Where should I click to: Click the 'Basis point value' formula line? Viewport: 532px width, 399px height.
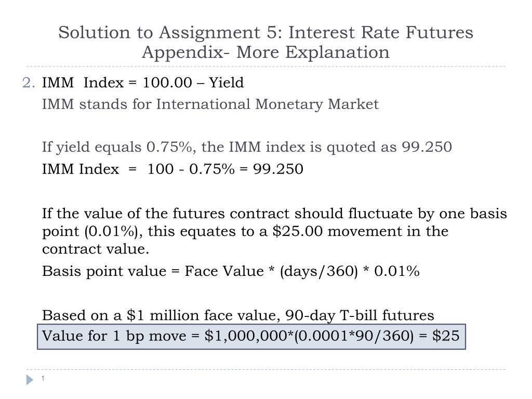point(231,271)
